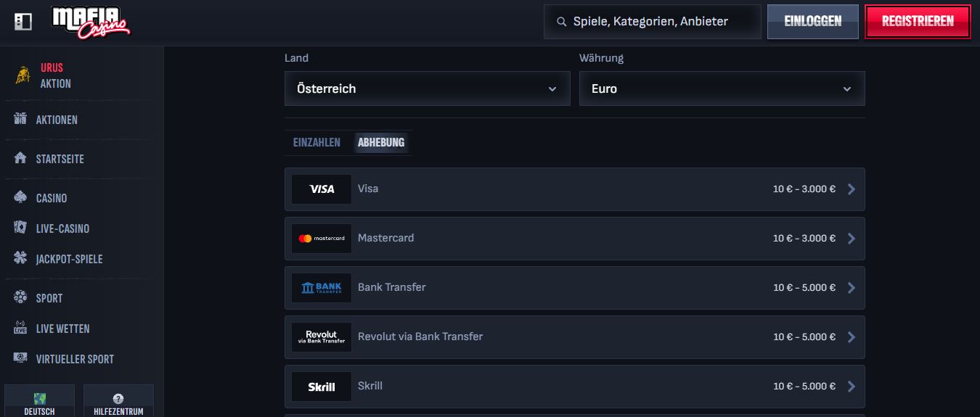Open the Aktionen menu item

(57, 120)
